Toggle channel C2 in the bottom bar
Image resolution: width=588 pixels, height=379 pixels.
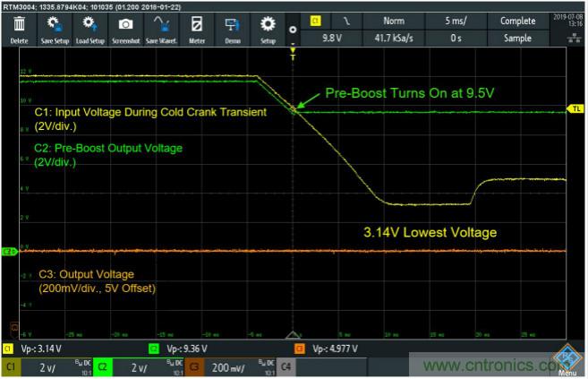[124, 367]
